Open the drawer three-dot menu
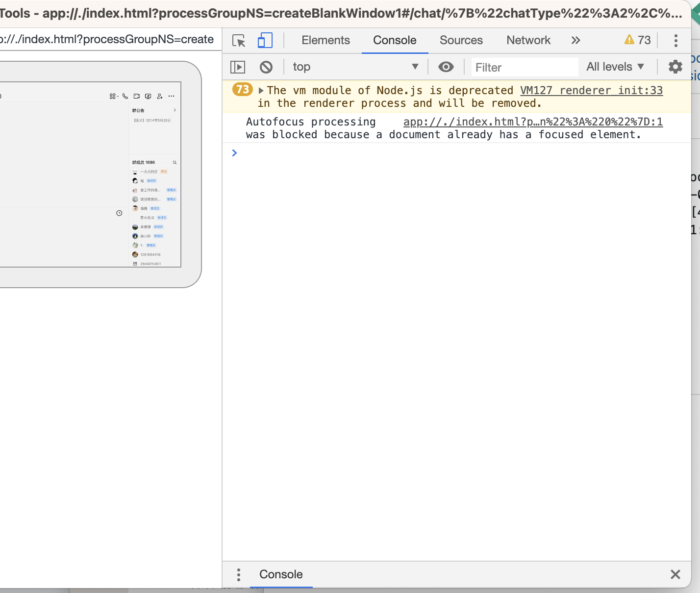 pos(238,574)
